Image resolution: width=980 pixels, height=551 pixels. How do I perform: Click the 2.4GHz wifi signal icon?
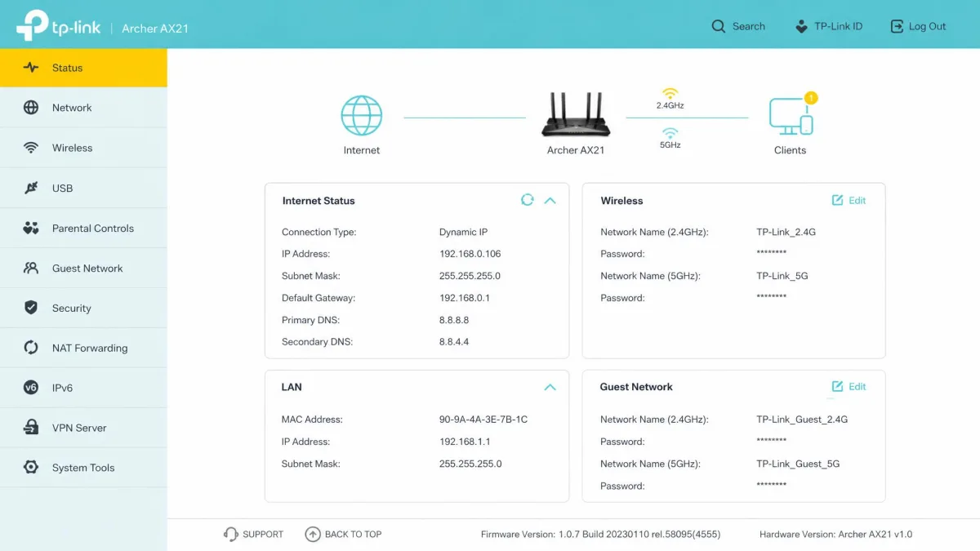[x=670, y=93]
